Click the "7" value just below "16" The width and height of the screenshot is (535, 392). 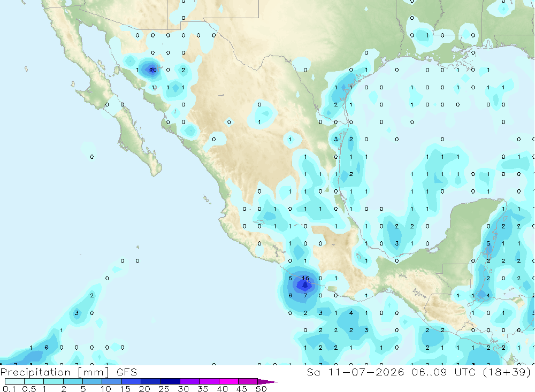pyautogui.click(x=305, y=295)
